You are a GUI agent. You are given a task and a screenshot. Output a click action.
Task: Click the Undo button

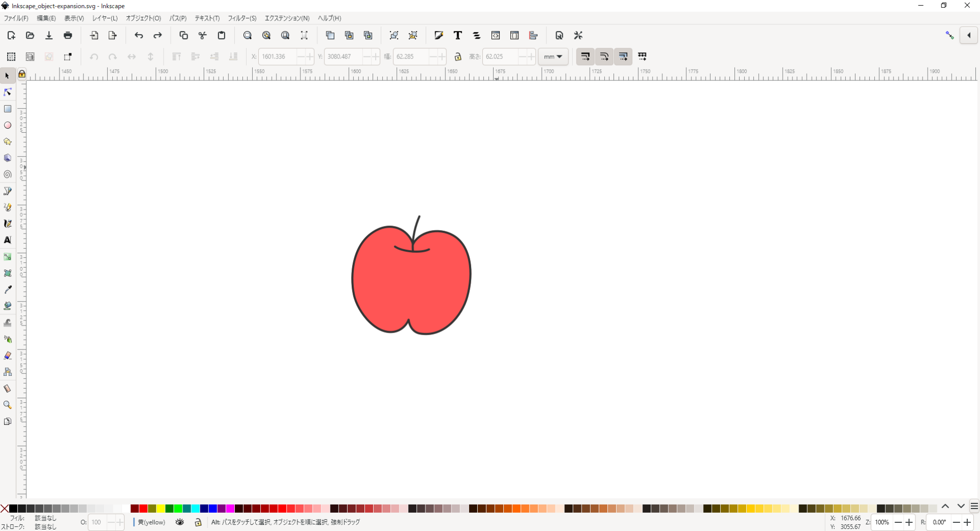(139, 36)
